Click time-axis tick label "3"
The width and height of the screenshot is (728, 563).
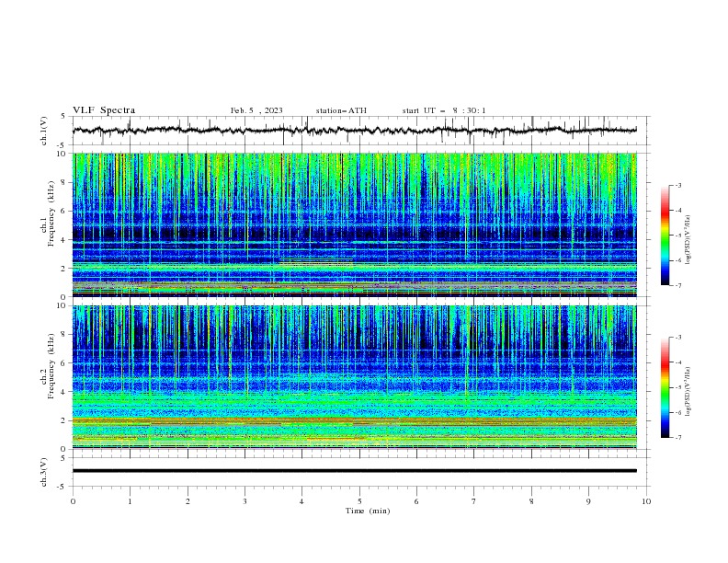click(x=245, y=501)
